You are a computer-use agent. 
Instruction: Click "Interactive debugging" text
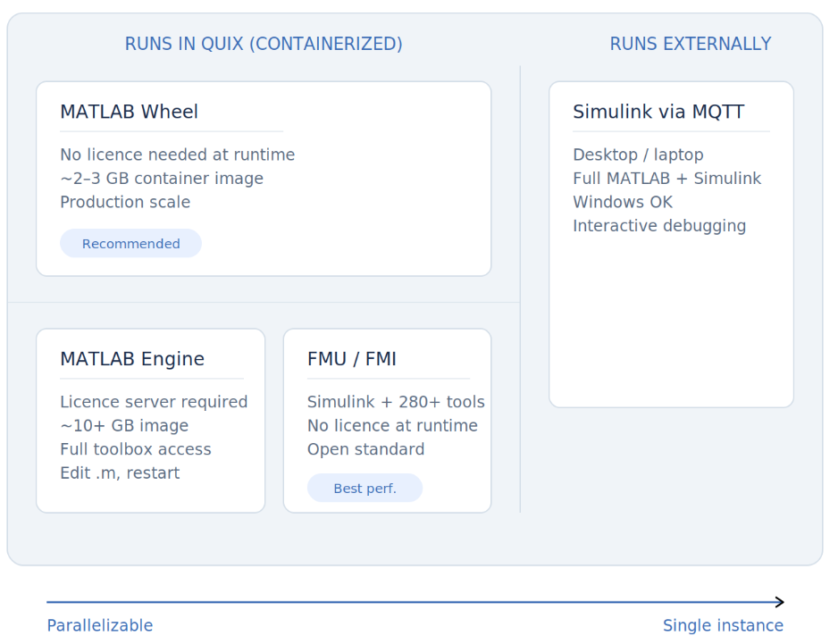[659, 225]
